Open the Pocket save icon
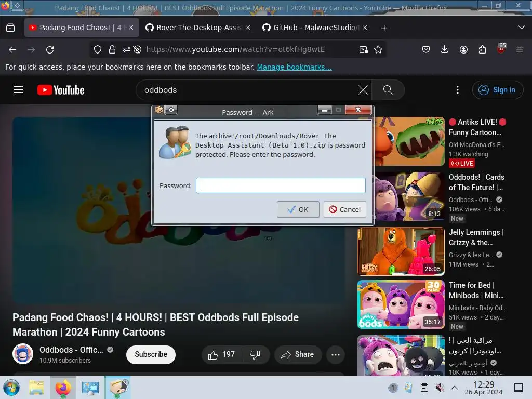532x399 pixels. coord(426,49)
